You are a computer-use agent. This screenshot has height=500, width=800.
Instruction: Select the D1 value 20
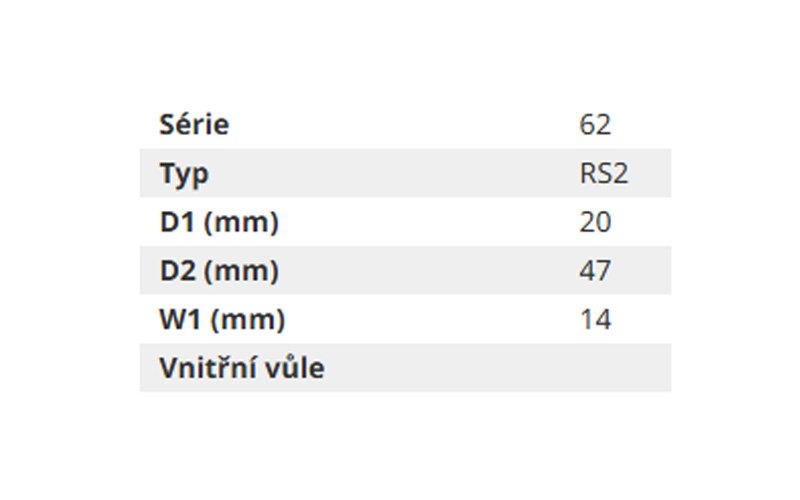595,222
